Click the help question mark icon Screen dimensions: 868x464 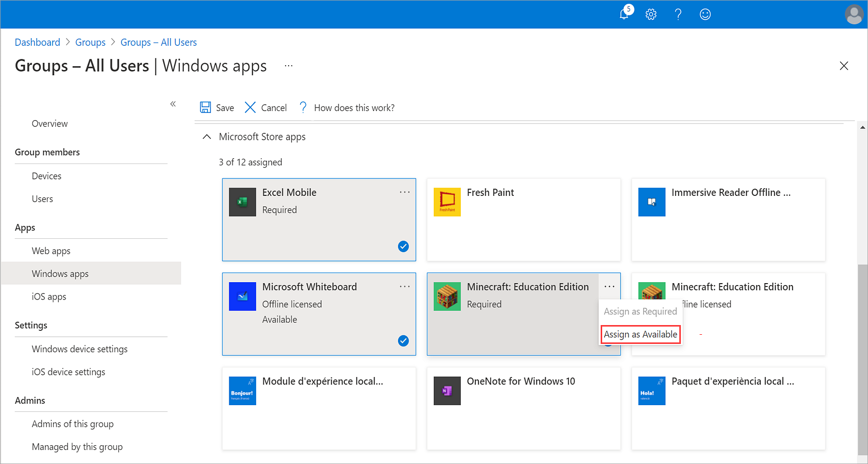[x=678, y=14]
